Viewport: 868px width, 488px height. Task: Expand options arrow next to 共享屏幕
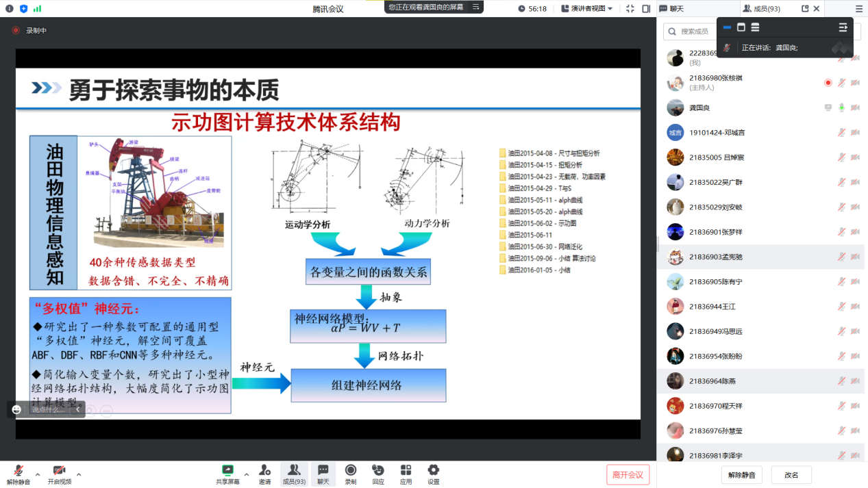(247, 474)
